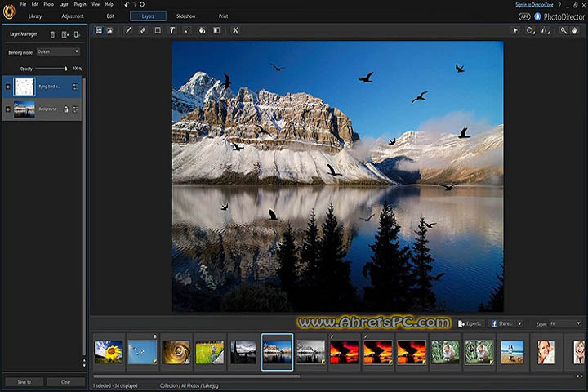588x392 pixels.
Task: Select the flying birds sky thumbnail
Action: tap(142, 352)
